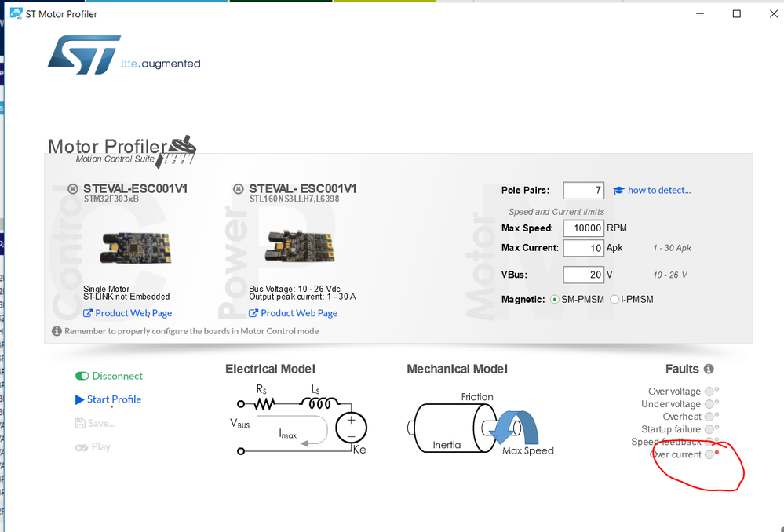784x532 pixels.
Task: Click the graduation cap icon next to how to detect
Action: click(618, 191)
